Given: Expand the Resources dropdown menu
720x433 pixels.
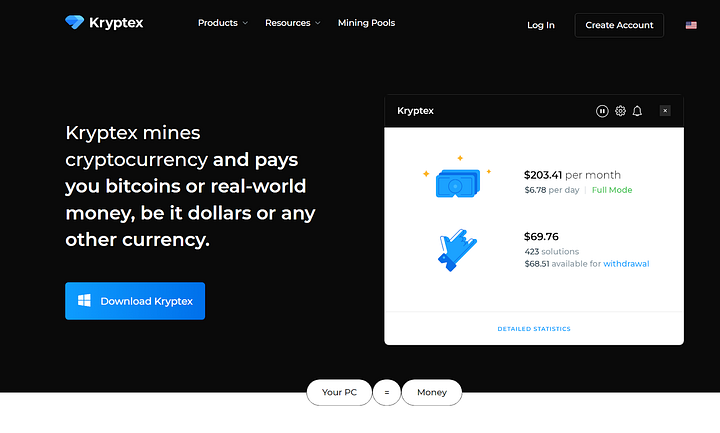Looking at the screenshot, I should [292, 23].
